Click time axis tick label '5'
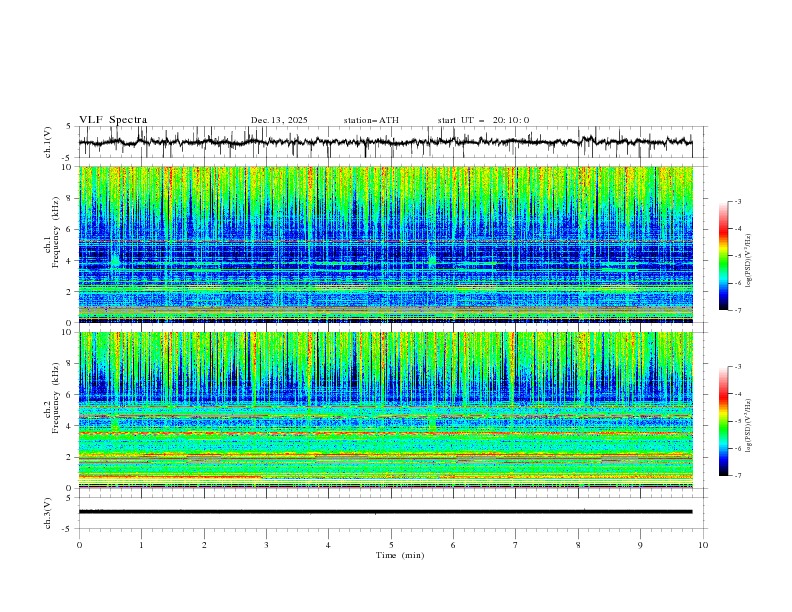Viewport: 792px width, 612px height. pos(391,545)
